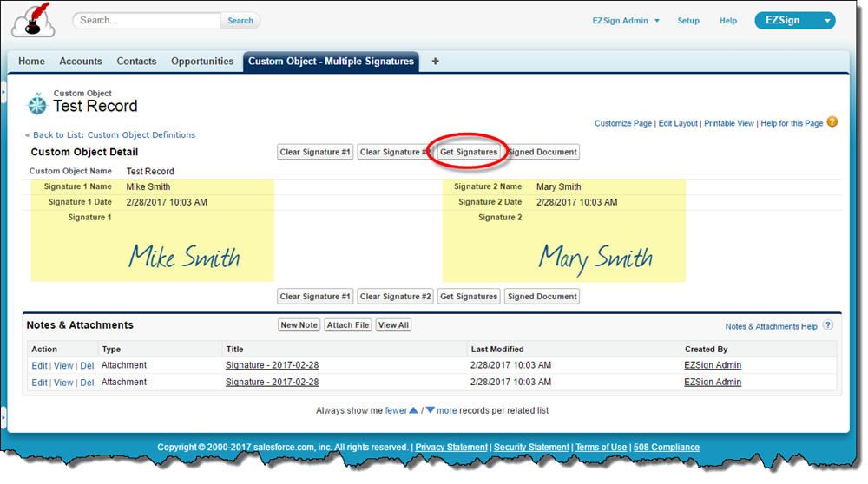Switch to the Accounts tab
The height and width of the screenshot is (484, 868).
click(81, 62)
